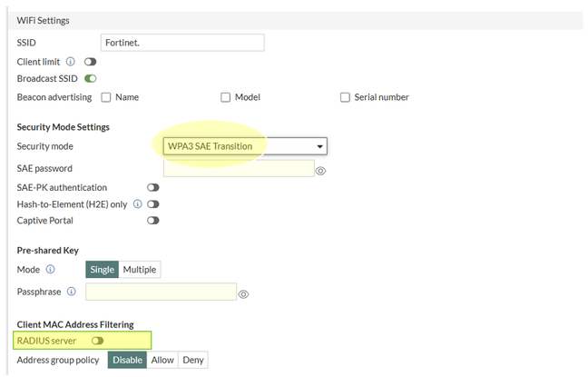
Task: Enable the Captive Portal toggle
Action: coord(152,221)
